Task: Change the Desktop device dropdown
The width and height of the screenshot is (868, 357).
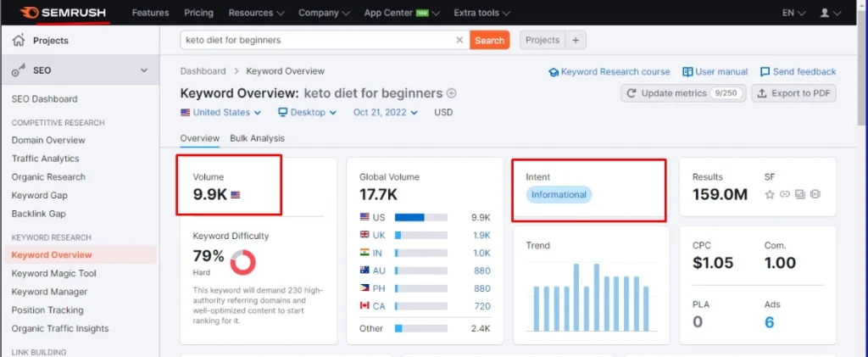Action: (x=307, y=113)
